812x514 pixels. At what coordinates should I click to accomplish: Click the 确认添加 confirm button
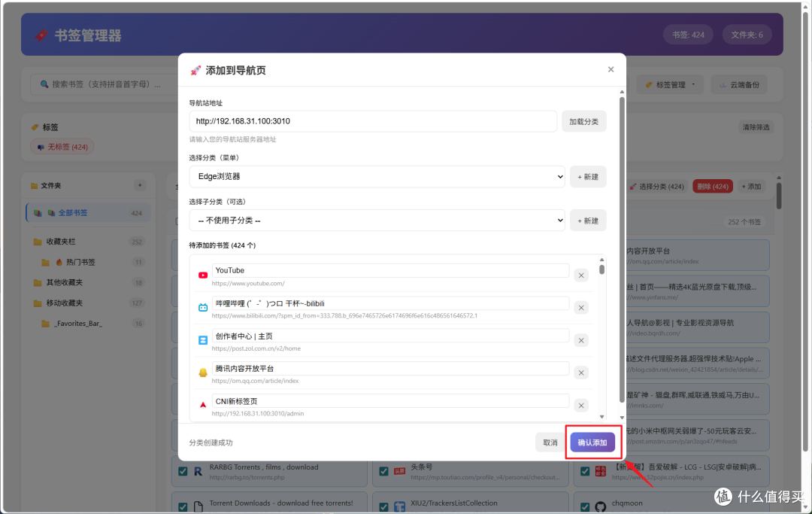[592, 443]
